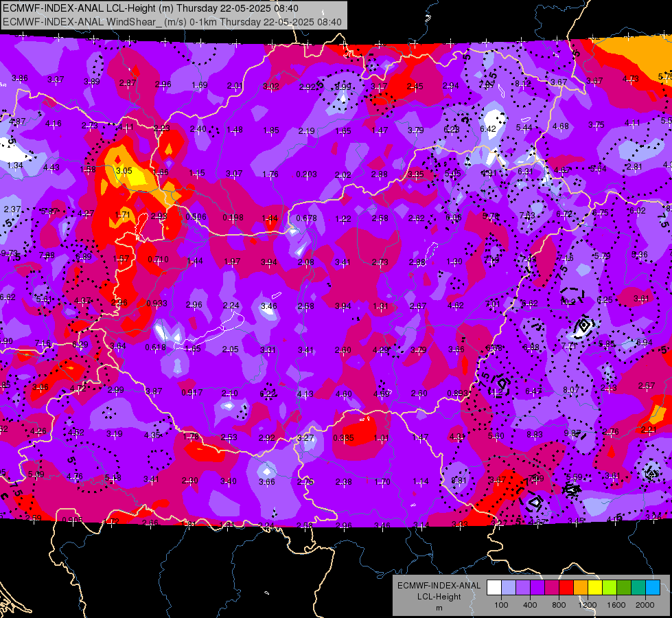Click the WindShear 0-1km header line
The height and width of the screenshot is (618, 672).
(172, 22)
